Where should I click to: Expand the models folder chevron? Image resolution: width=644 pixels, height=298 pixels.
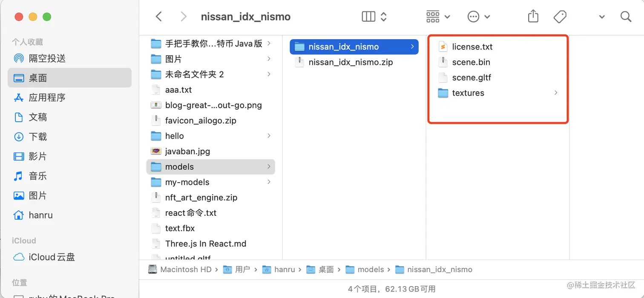269,166
